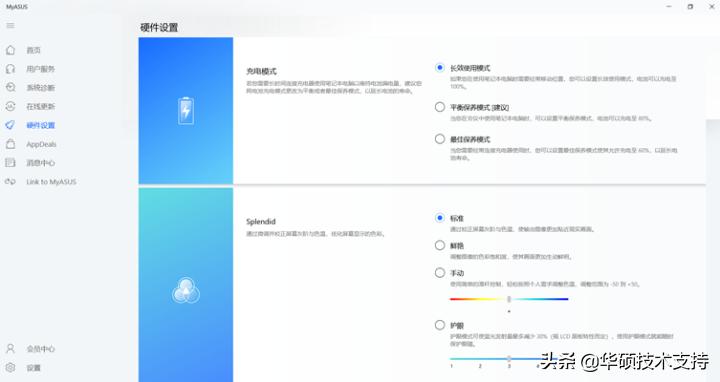Open the 系统诊断 section

[x=40, y=87]
